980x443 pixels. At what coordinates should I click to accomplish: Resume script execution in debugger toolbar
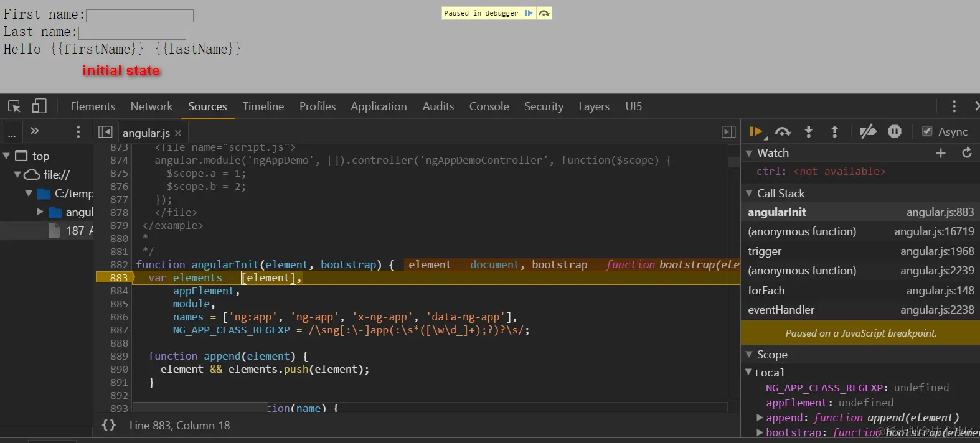(x=756, y=132)
